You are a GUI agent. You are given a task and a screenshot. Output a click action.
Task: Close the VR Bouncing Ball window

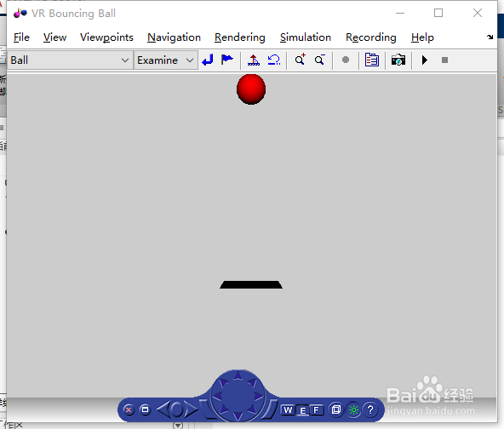tap(478, 13)
